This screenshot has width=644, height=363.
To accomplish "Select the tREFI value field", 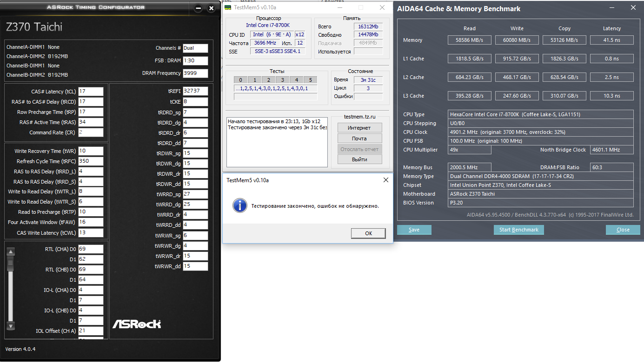I will coord(195,91).
